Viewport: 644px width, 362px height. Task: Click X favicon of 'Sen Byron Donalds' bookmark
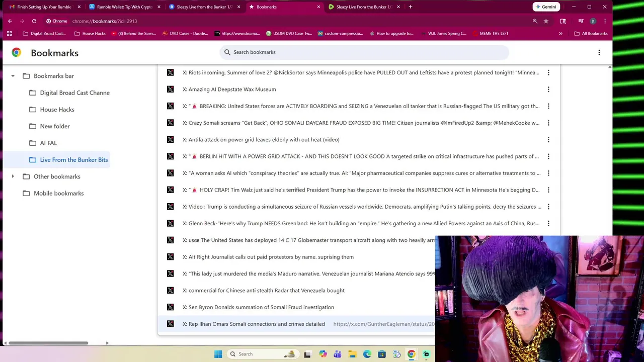coord(171,307)
